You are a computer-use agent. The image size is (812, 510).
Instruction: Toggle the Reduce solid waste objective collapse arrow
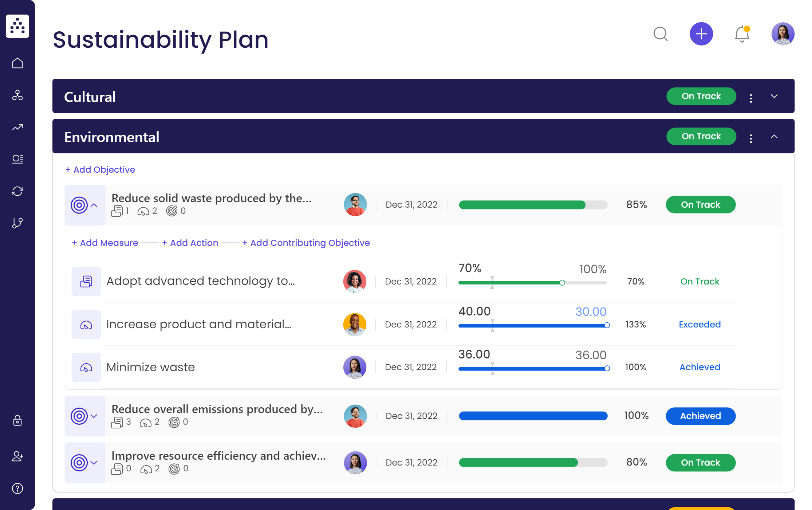click(x=94, y=205)
